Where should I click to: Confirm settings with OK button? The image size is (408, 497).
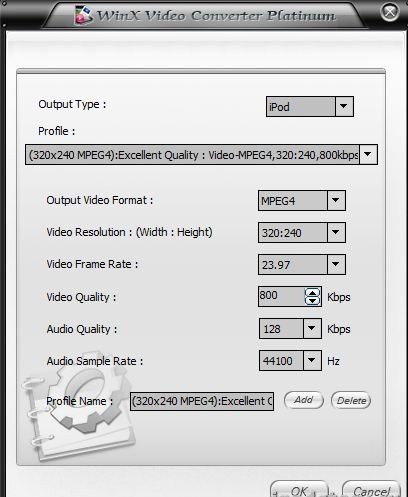[299, 489]
